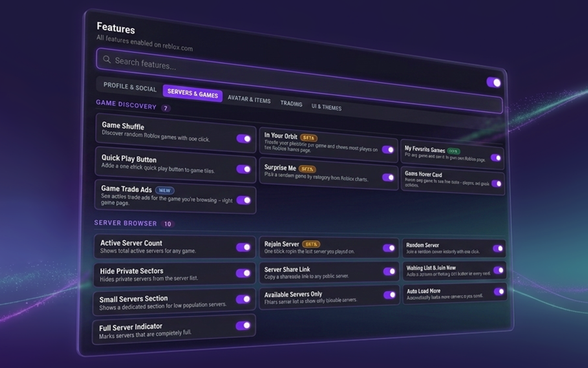588x368 pixels.
Task: Click the "Surprise Me" title text
Action: pyautogui.click(x=280, y=167)
